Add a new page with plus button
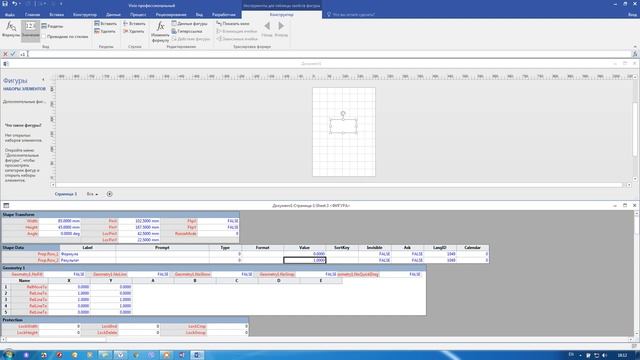The height and width of the screenshot is (360, 640). pyautogui.click(x=109, y=194)
